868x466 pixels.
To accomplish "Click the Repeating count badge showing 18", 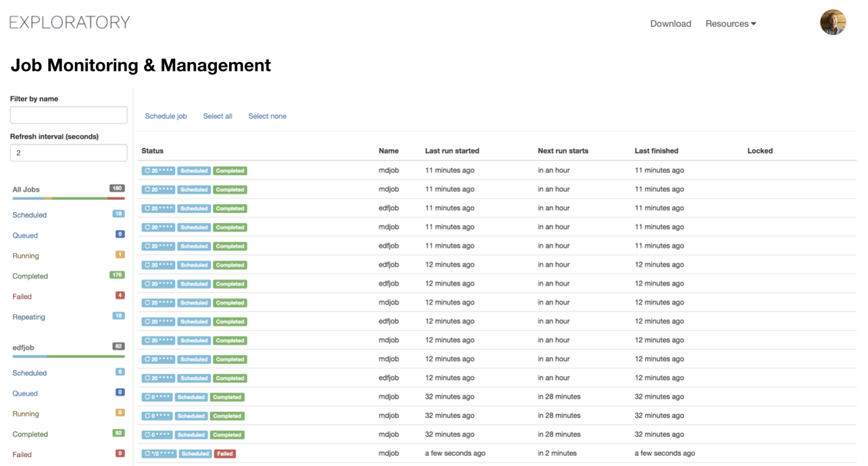I will click(118, 316).
